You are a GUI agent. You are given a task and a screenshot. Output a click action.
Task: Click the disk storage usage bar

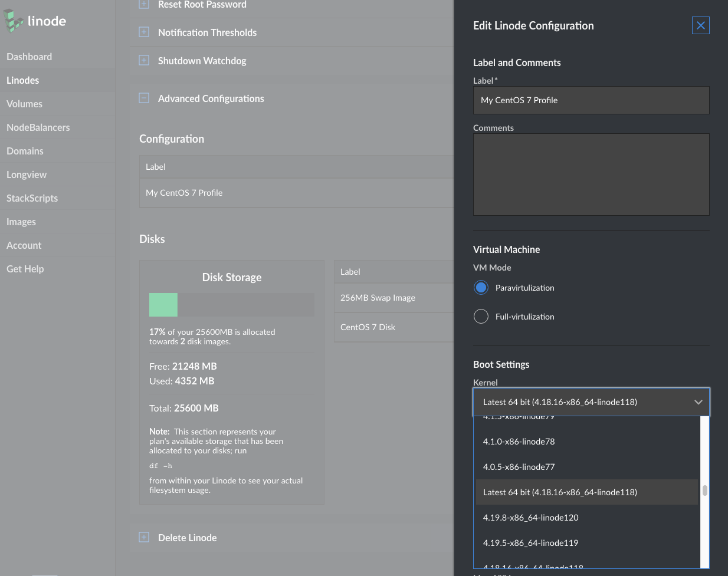pos(232,305)
